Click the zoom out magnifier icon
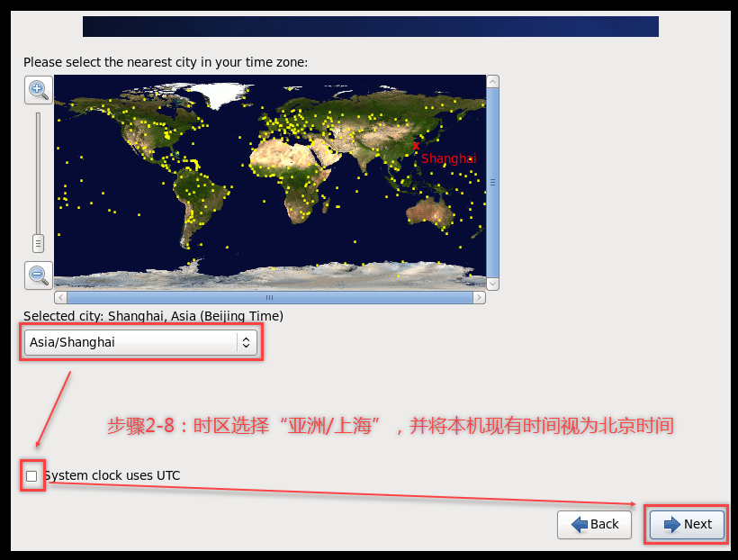738x560 pixels. pos(39,275)
